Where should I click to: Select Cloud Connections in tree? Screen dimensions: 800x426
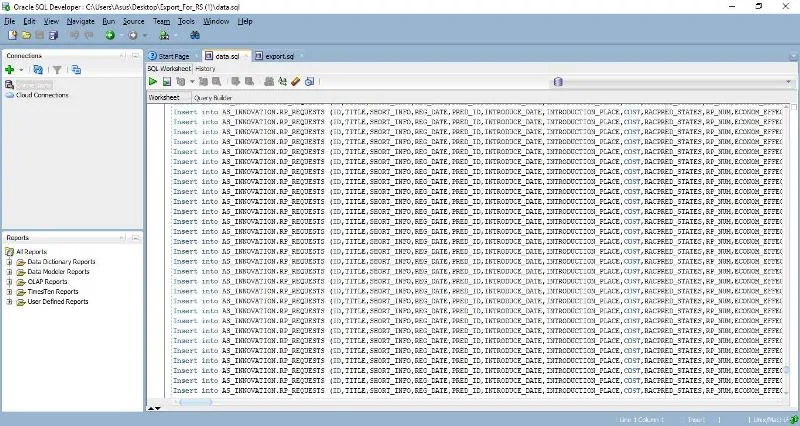pos(42,95)
